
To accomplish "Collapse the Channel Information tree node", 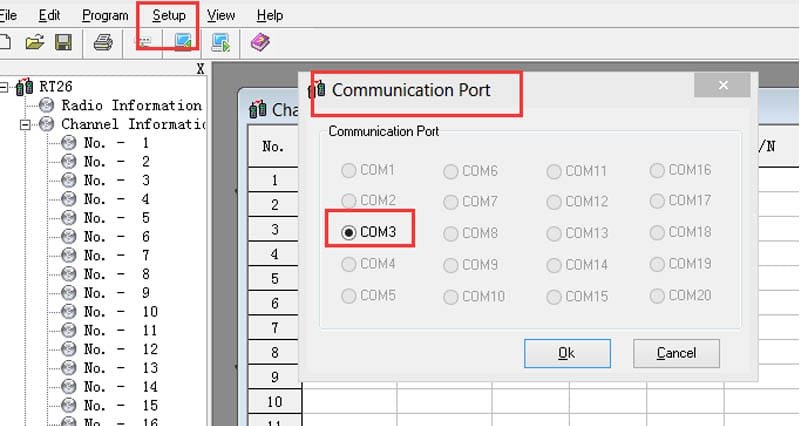I will coord(25,124).
